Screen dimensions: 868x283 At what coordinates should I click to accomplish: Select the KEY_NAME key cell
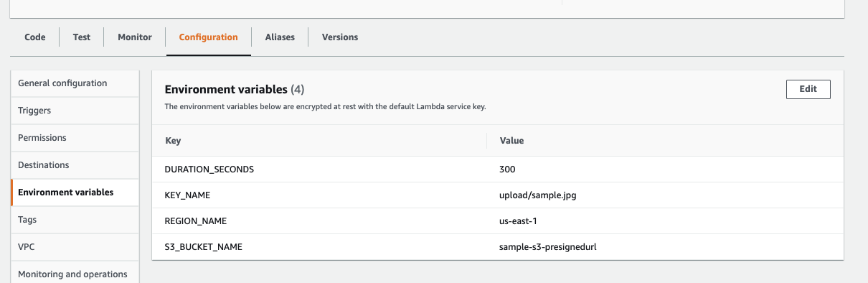[x=187, y=195]
